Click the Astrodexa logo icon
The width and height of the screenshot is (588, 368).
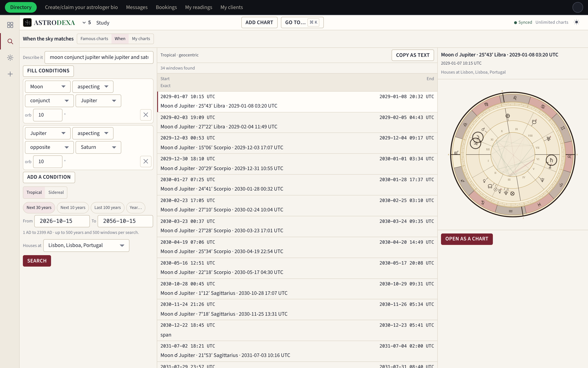click(27, 22)
